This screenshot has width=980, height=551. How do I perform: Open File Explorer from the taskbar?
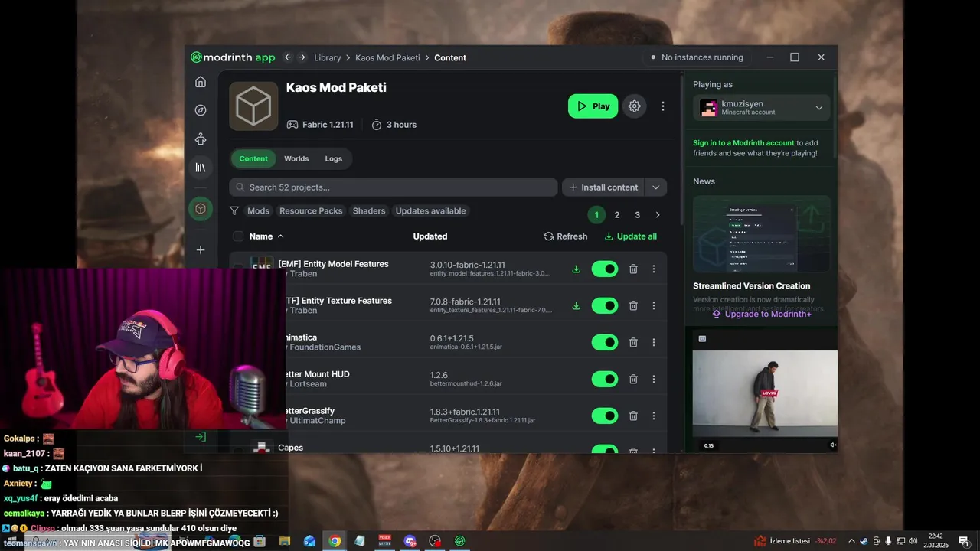point(284,541)
